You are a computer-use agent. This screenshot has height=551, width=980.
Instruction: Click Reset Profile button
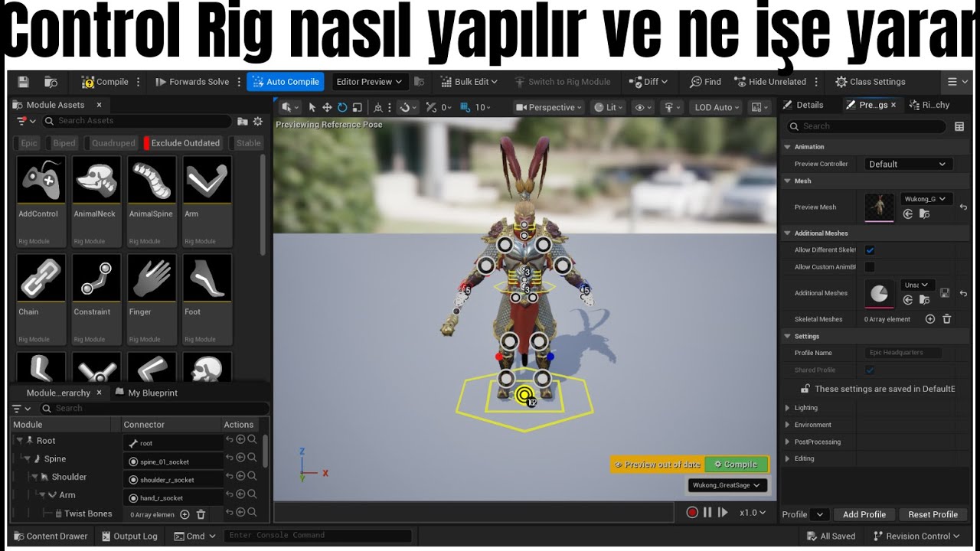pos(933,514)
